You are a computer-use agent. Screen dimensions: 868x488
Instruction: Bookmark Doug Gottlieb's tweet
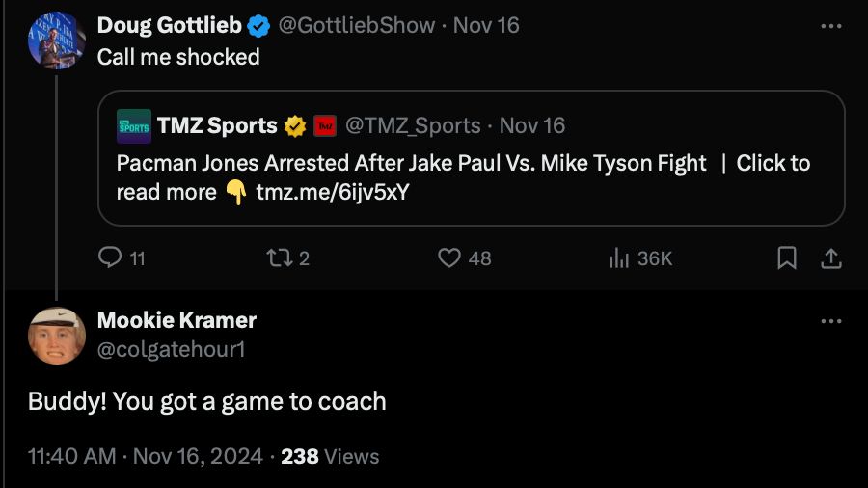(x=787, y=258)
